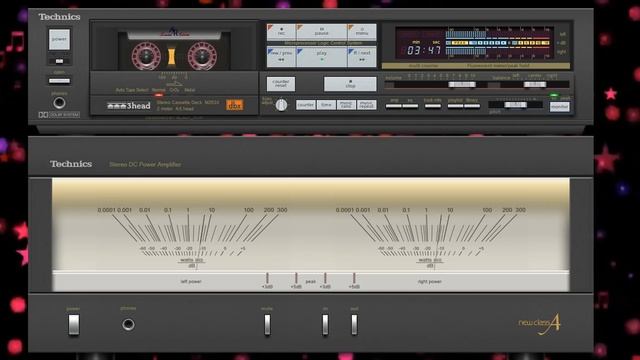Toggle the orange dbx noise reduction badge

click(235, 105)
